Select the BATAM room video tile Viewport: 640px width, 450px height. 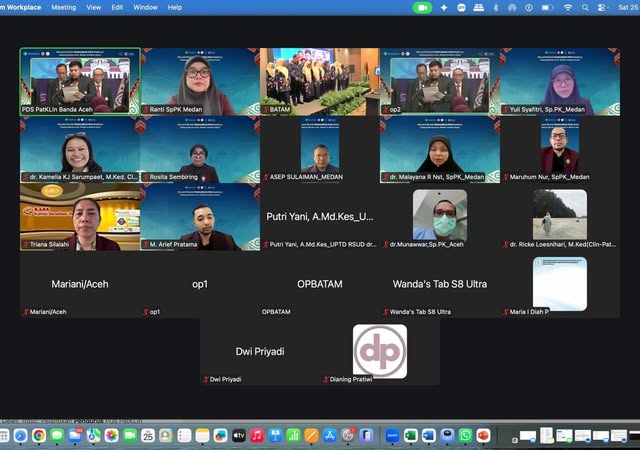point(320,81)
